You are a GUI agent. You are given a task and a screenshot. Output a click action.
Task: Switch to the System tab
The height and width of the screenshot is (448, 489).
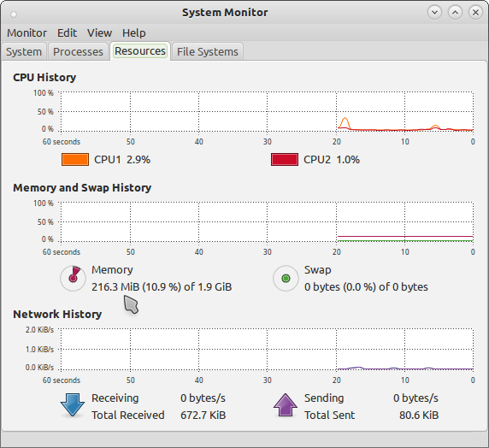[24, 51]
